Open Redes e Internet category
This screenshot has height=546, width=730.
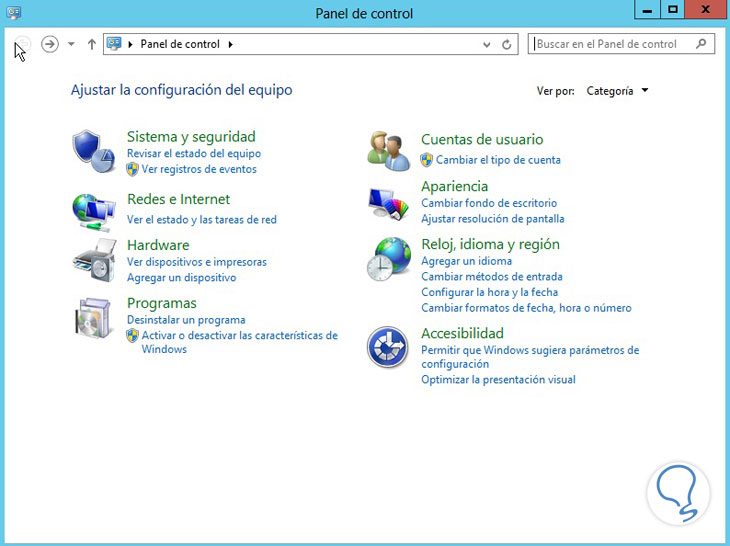(x=178, y=199)
